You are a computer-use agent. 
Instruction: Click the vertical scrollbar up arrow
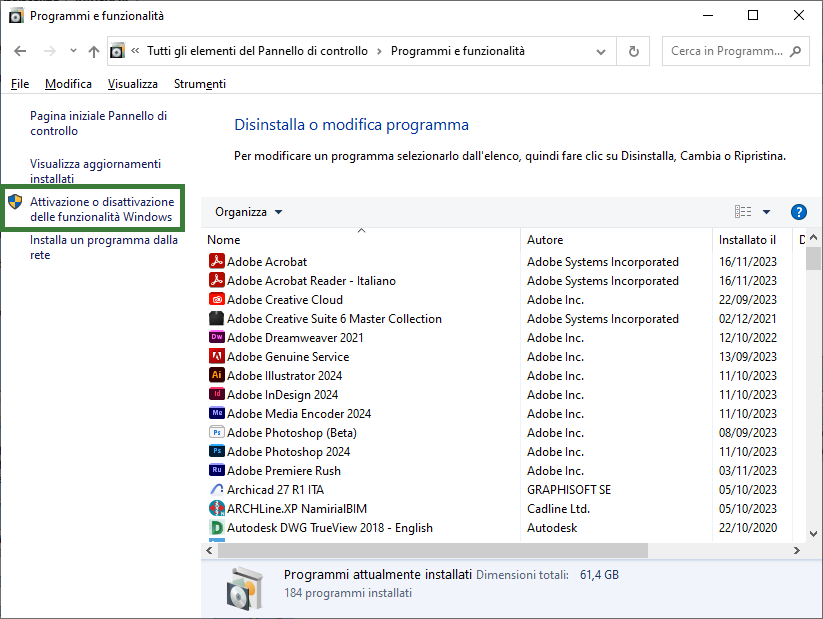813,237
